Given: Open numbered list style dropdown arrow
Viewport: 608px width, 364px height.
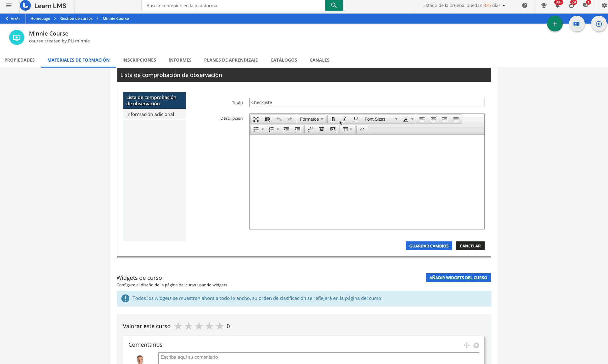Looking at the screenshot, I should pyautogui.click(x=278, y=129).
